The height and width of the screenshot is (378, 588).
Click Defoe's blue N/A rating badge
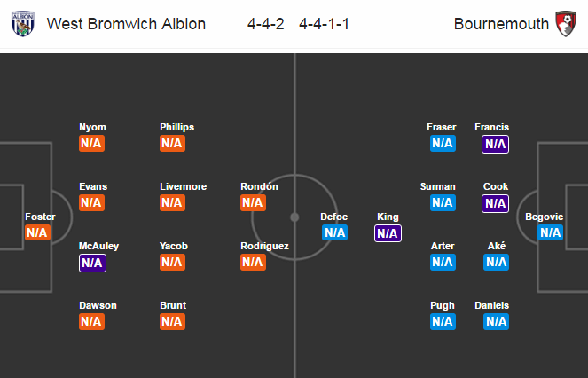tap(335, 232)
